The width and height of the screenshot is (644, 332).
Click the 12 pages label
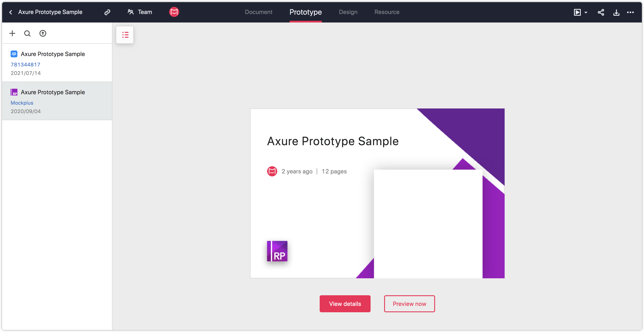coord(334,171)
